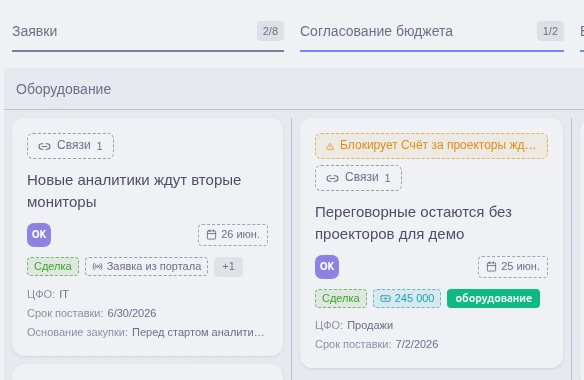Click the 25 июн. due date chip
This screenshot has width=584, height=380.
click(513, 267)
